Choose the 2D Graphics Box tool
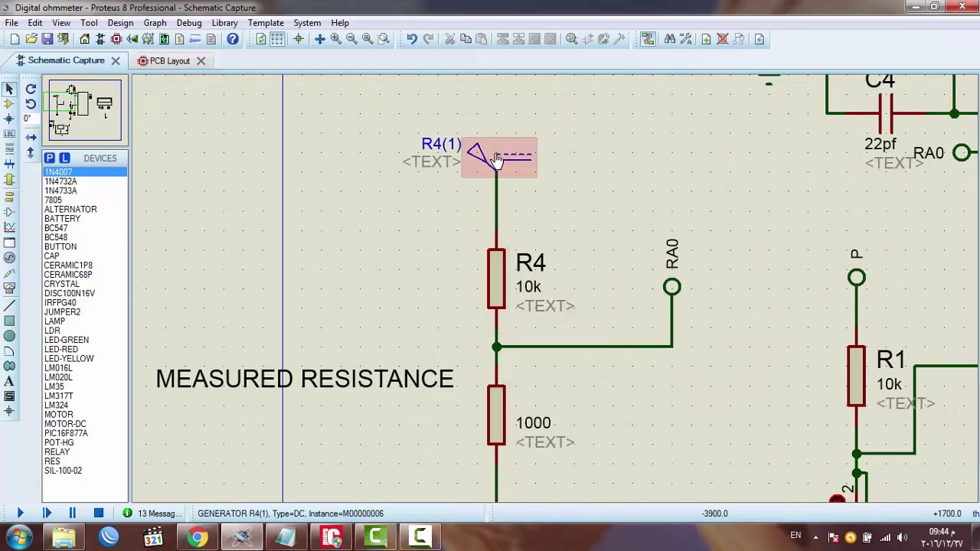The image size is (980, 551). pos(9,320)
